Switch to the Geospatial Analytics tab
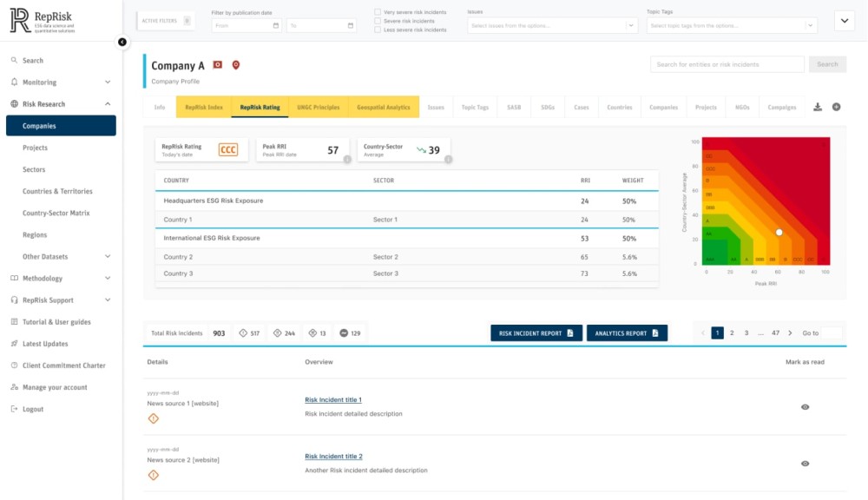This screenshot has height=500, width=868. (383, 108)
